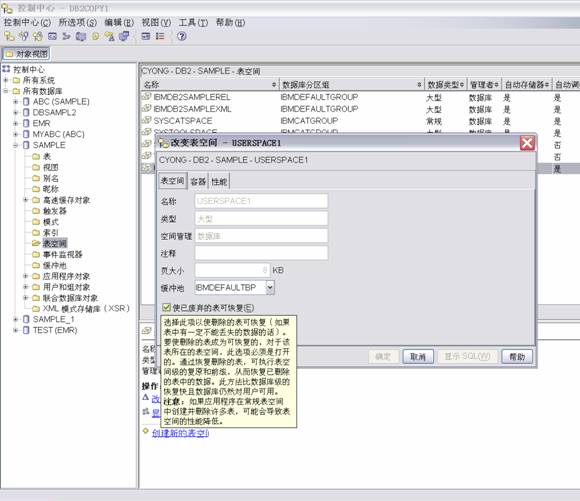Expand the TEST (EMR) database node
This screenshot has width=580, height=501.
[16, 330]
